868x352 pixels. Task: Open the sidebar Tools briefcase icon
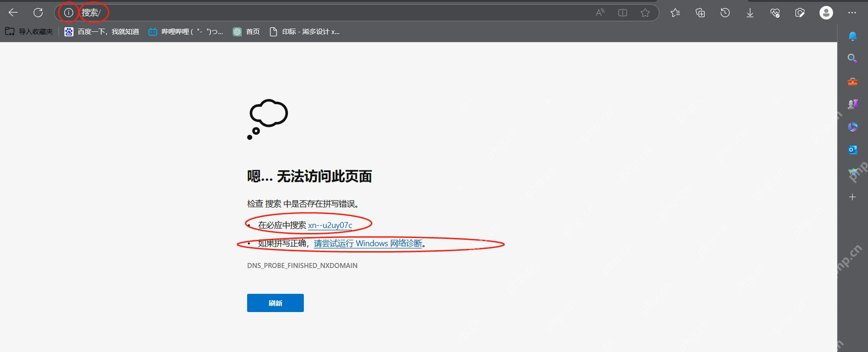852,81
